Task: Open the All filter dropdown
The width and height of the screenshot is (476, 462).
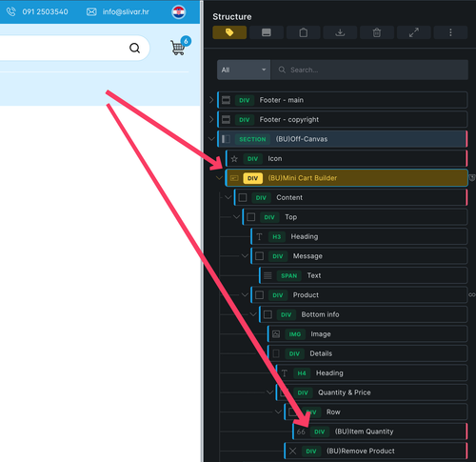Action: point(244,70)
